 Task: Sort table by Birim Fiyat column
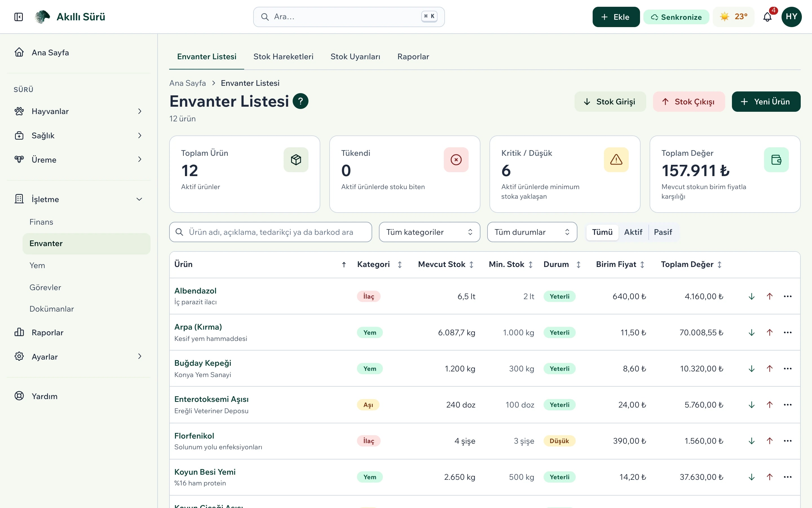point(620,264)
